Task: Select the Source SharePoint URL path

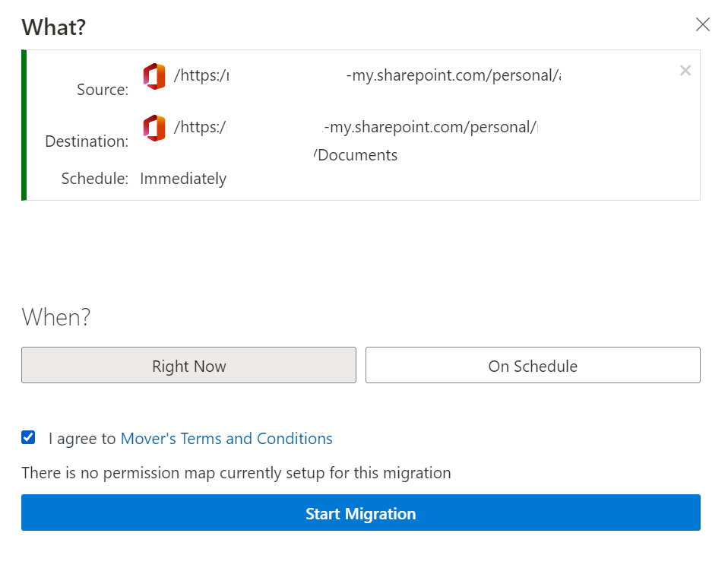Action: 367,76
